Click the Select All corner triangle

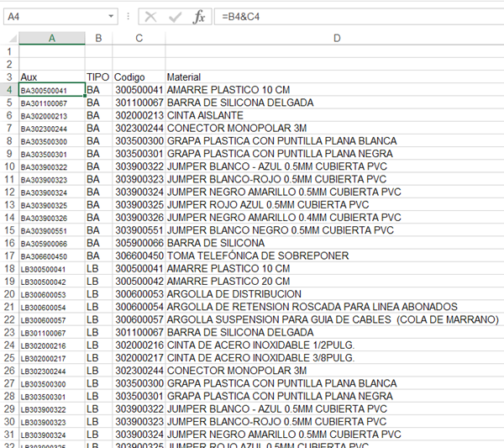(9, 39)
